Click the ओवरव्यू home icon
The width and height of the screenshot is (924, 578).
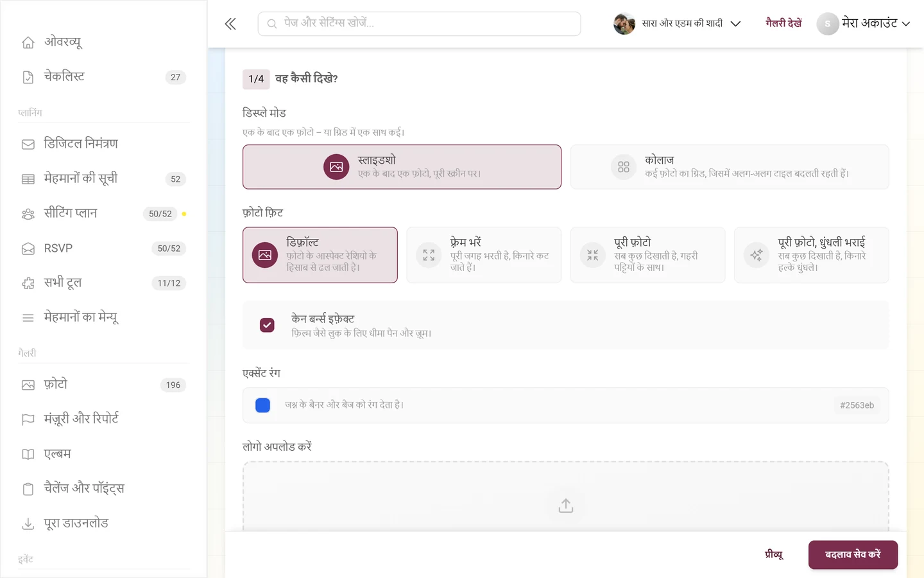[28, 42]
